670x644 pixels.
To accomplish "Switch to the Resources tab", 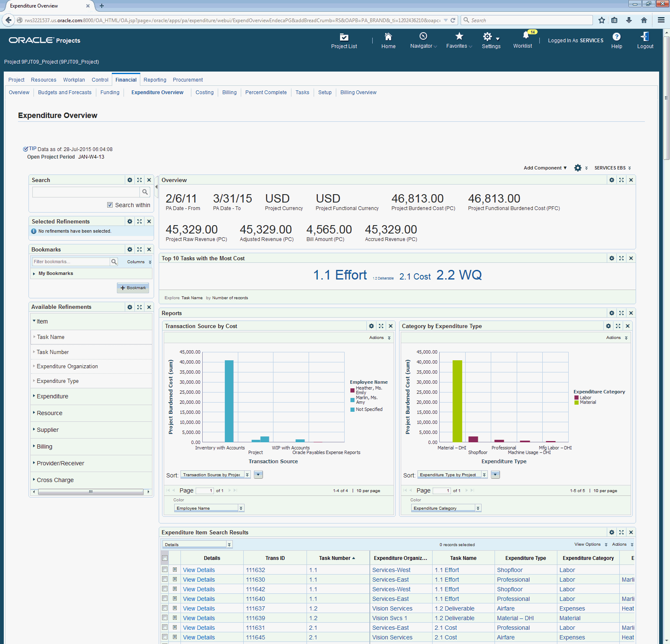I will (x=44, y=80).
